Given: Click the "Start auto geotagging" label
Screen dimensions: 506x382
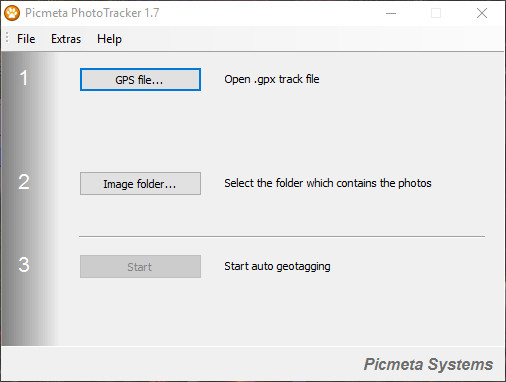Looking at the screenshot, I should (277, 266).
